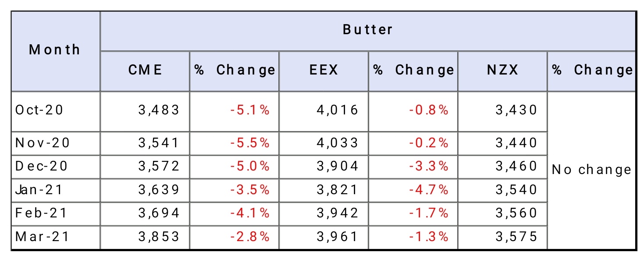644x256 pixels.
Task: Click the CME column header
Action: click(x=145, y=70)
